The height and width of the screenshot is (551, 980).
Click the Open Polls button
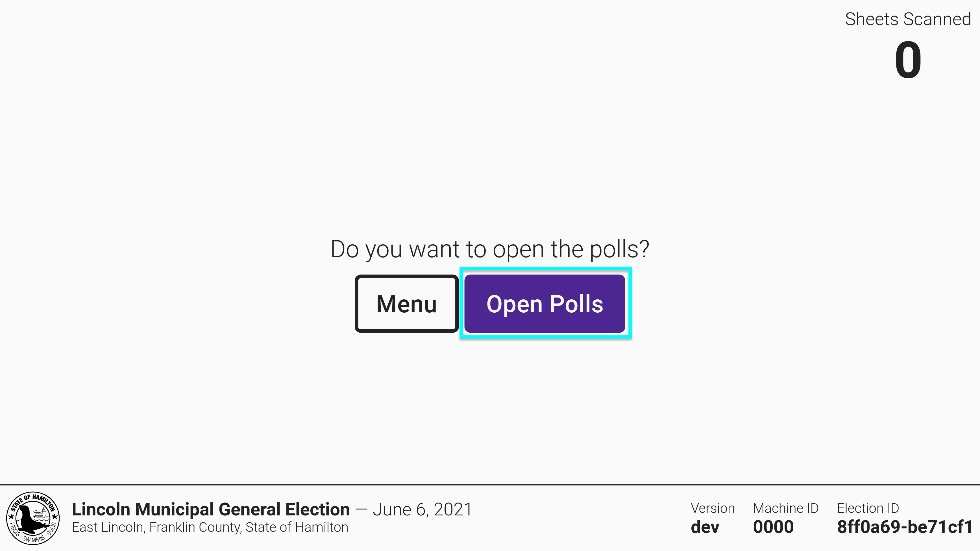(545, 304)
